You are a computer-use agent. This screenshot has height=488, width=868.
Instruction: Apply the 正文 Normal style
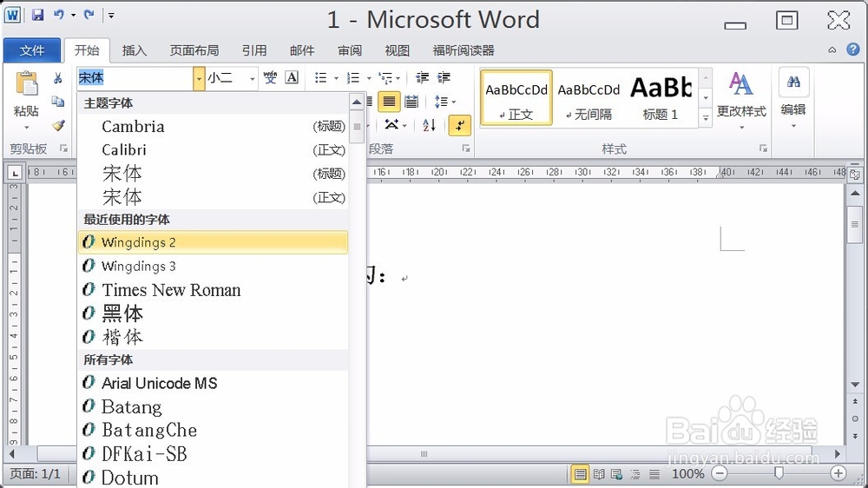coord(516,98)
